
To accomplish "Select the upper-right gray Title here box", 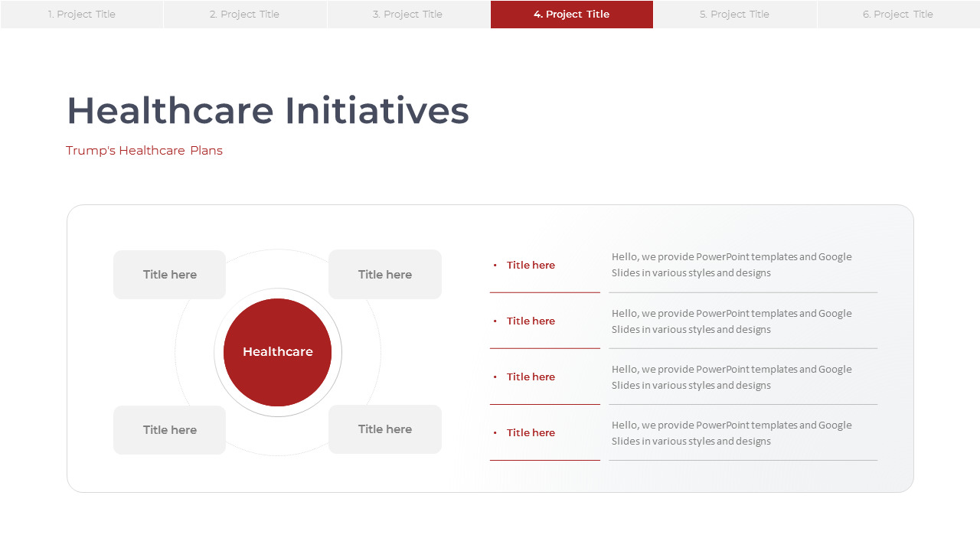I will pos(385,275).
